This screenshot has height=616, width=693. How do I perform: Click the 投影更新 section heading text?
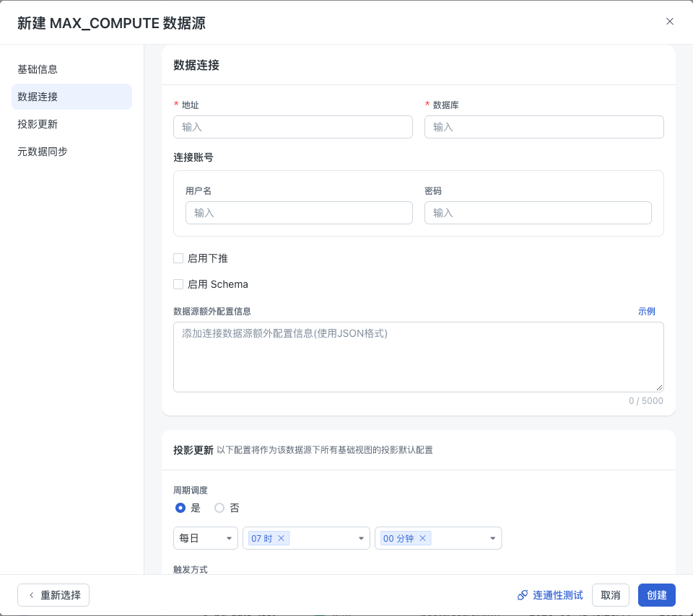193,450
